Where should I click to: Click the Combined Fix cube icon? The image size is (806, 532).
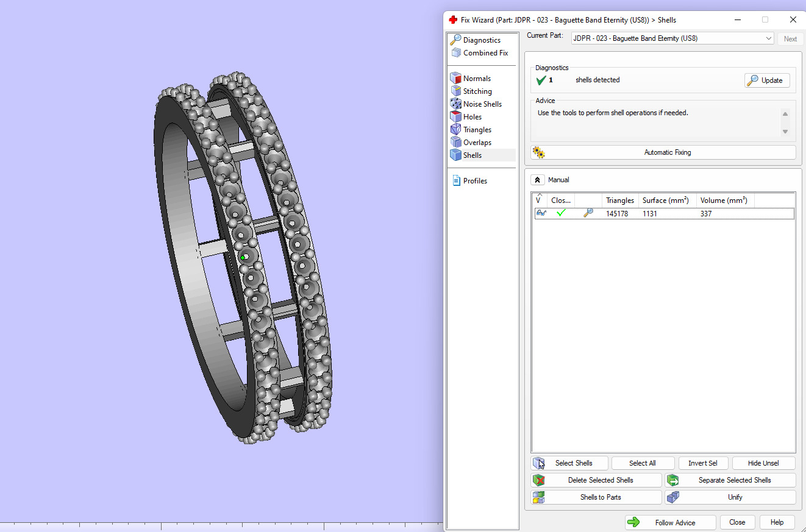tap(455, 53)
